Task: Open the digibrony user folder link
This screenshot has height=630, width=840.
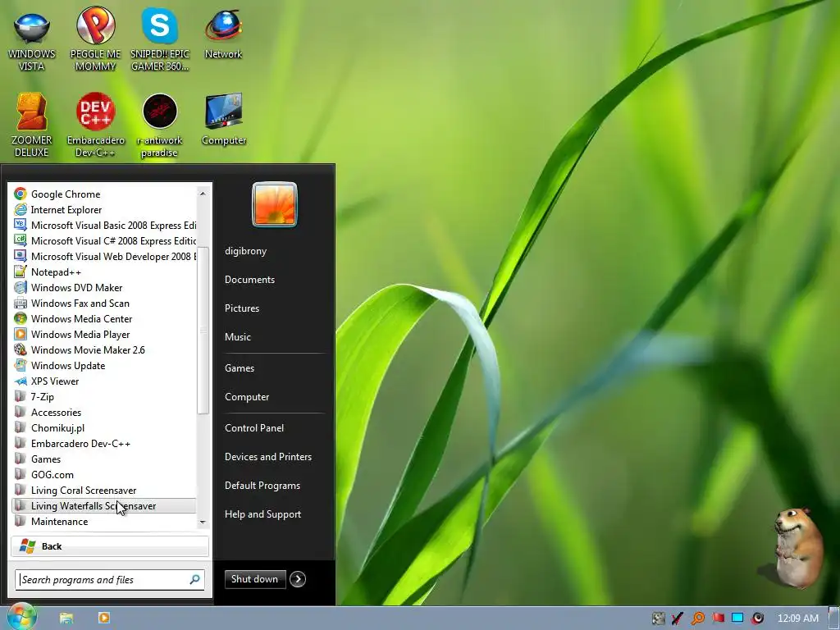Action: (245, 251)
